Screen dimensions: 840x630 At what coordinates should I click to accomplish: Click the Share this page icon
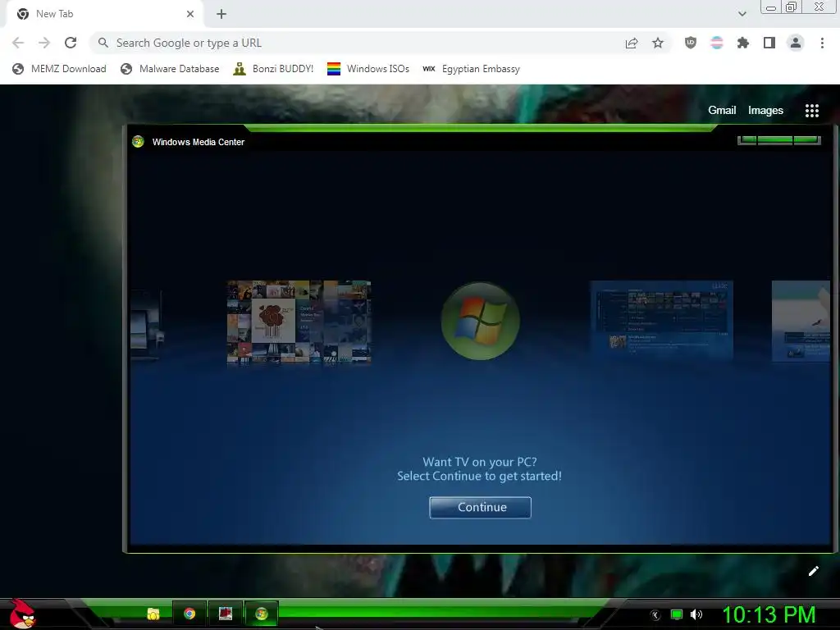632,43
